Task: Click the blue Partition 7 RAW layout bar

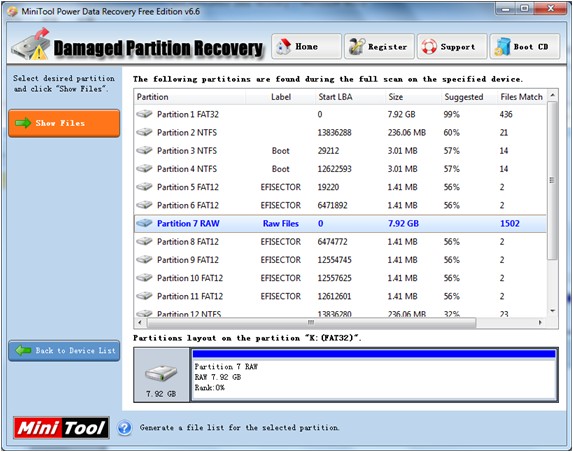Action: 374,353
